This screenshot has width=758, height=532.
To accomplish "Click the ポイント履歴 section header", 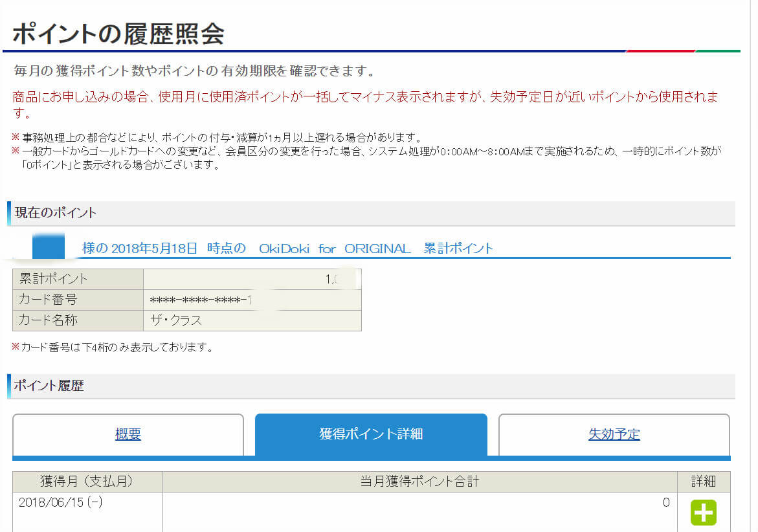I will point(49,386).
